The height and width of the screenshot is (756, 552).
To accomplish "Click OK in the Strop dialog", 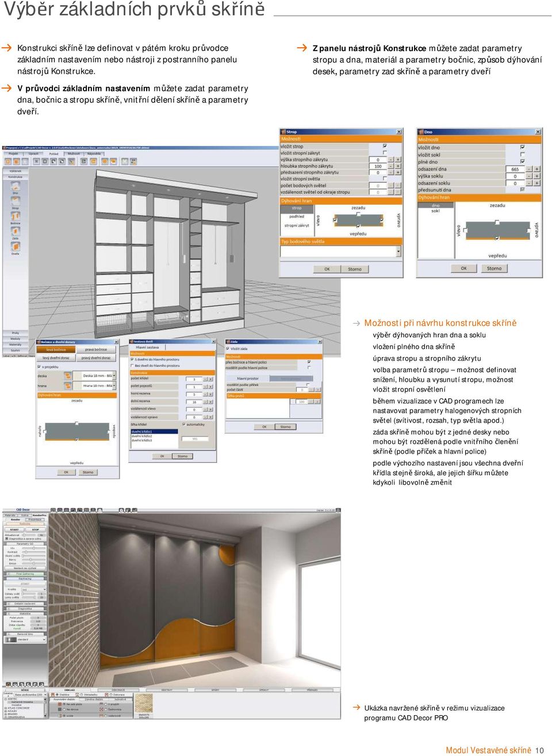I will coord(327,269).
